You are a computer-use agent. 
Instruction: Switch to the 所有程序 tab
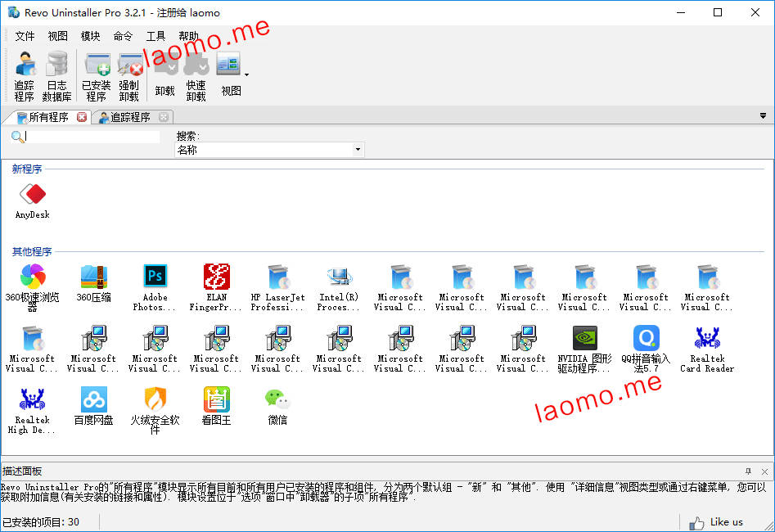[x=48, y=117]
